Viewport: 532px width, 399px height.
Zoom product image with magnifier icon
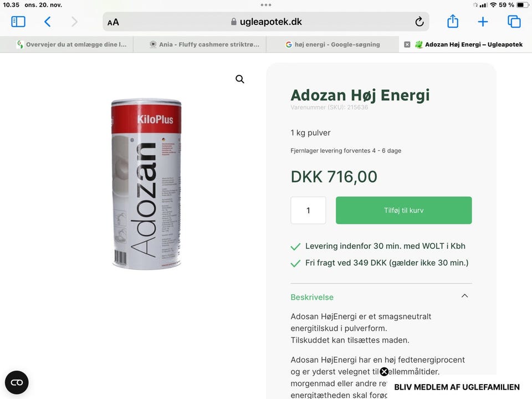pos(240,79)
